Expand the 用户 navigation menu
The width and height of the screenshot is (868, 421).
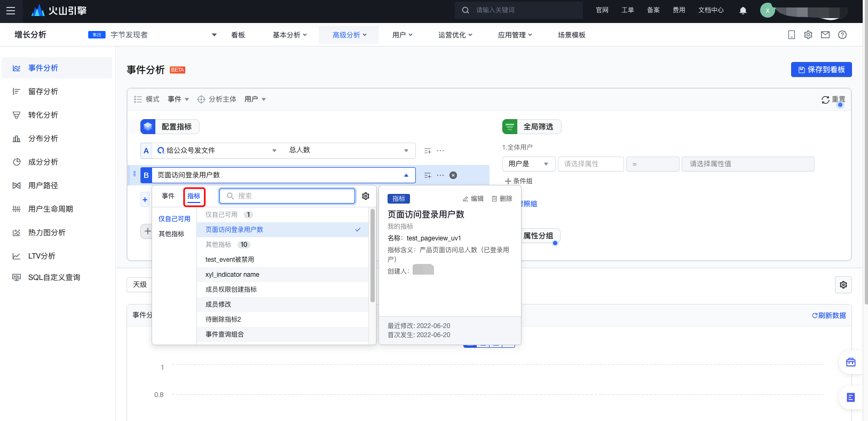tap(403, 35)
